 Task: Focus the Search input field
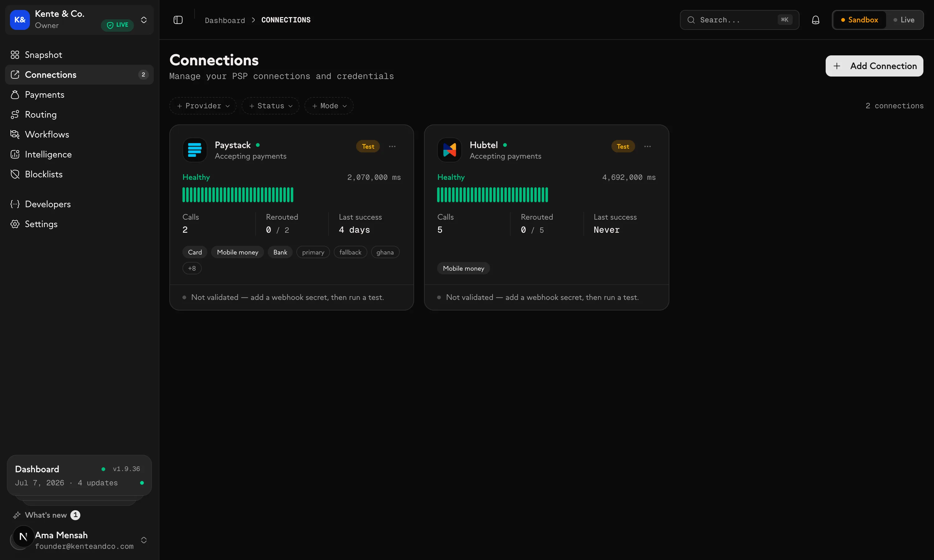(x=739, y=20)
